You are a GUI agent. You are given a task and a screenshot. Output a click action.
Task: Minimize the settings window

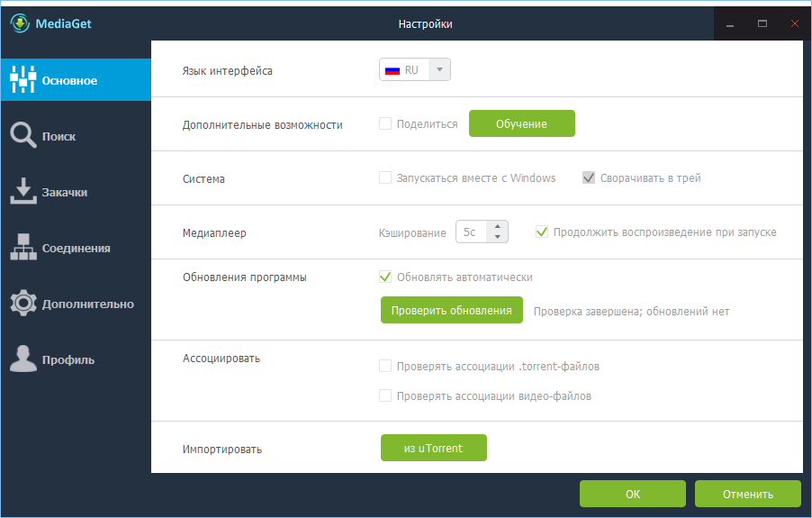coord(730,23)
